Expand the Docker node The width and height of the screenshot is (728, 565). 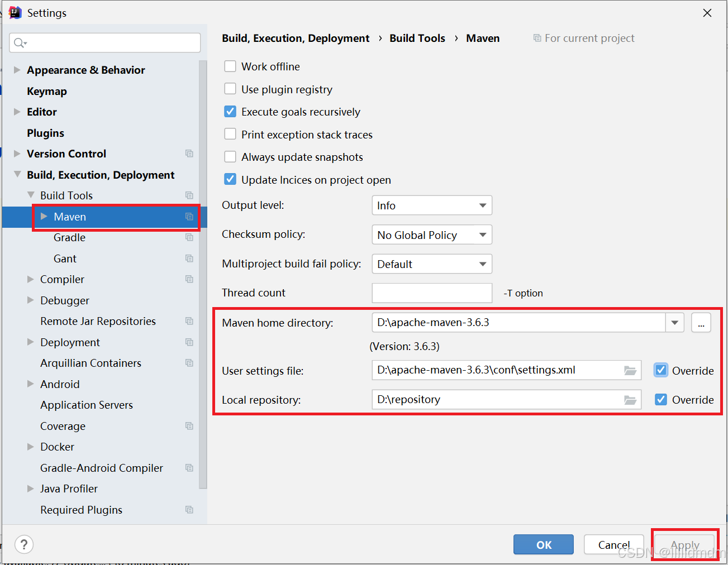[x=31, y=447]
